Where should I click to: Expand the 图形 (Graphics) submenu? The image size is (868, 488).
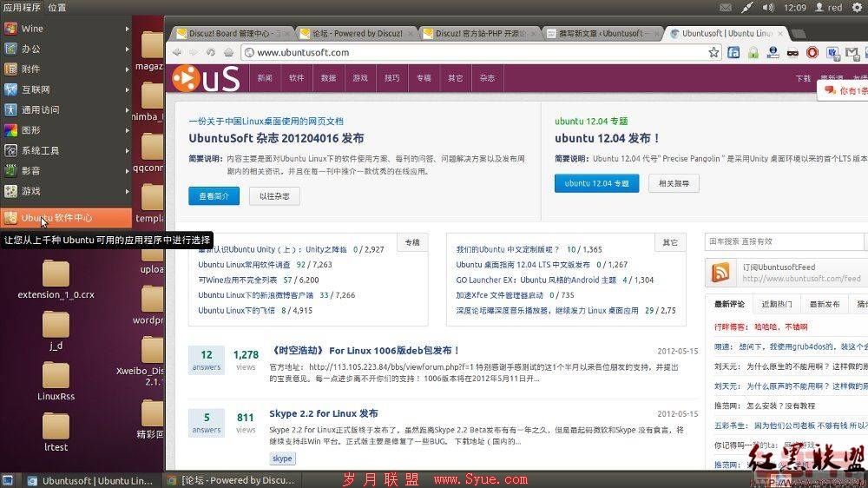pyautogui.click(x=66, y=130)
